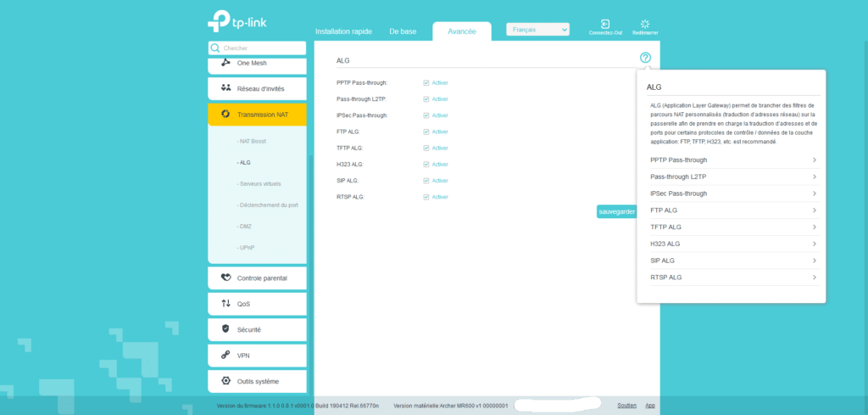
Task: Expand PPTP Pass-through help entry
Action: click(732, 160)
